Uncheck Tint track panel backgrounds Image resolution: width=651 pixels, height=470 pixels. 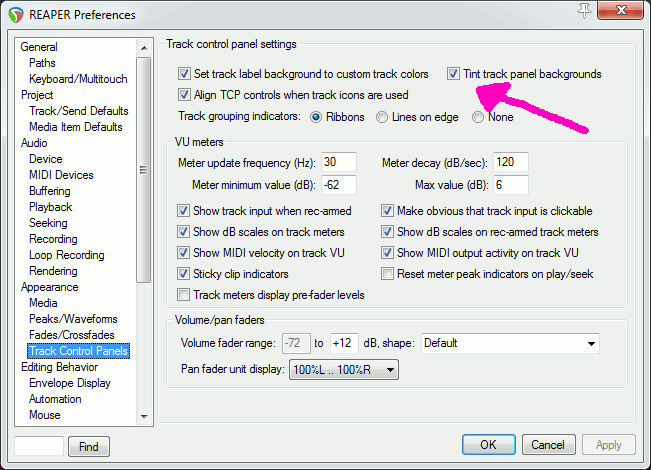coord(453,74)
